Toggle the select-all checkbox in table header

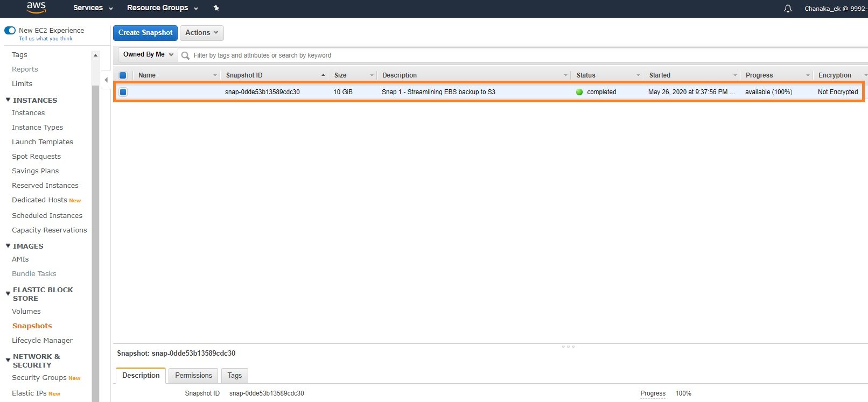pos(123,75)
